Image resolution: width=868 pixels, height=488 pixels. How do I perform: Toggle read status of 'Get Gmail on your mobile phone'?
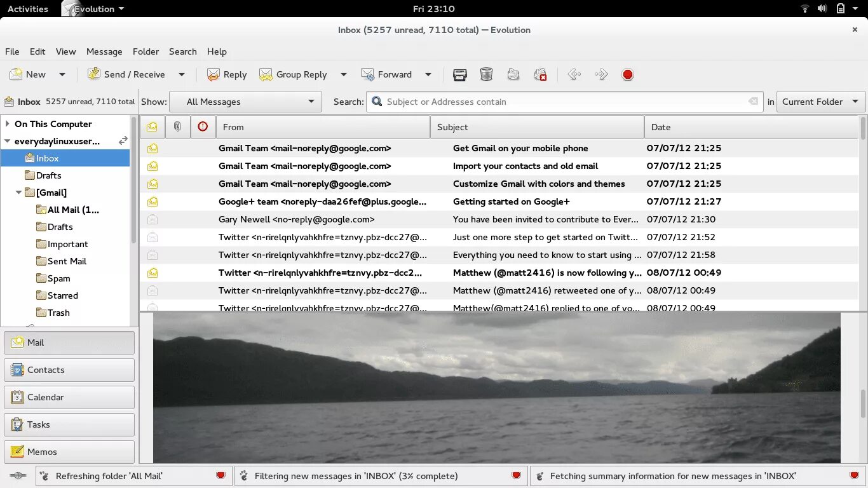[x=153, y=148]
